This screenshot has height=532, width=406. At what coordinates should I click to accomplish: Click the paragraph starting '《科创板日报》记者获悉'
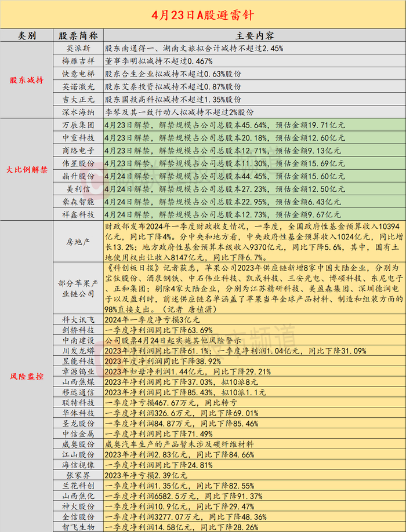tap(254, 288)
